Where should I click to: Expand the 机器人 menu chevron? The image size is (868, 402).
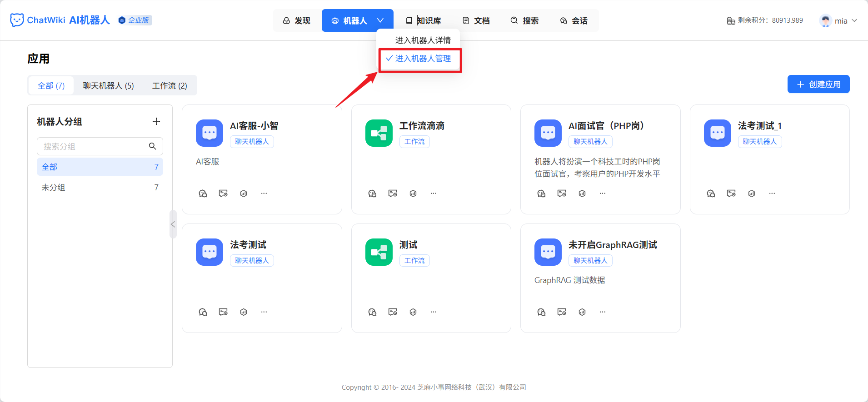tap(380, 20)
